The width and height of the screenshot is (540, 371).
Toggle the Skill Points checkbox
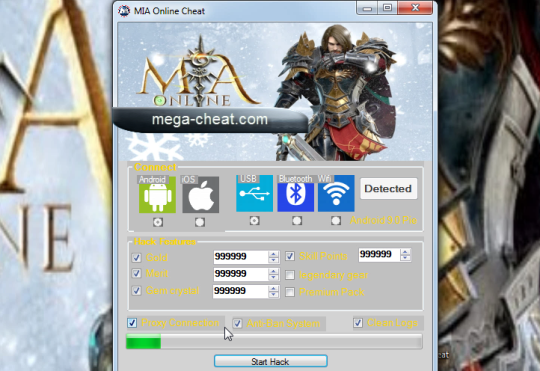tap(290, 256)
